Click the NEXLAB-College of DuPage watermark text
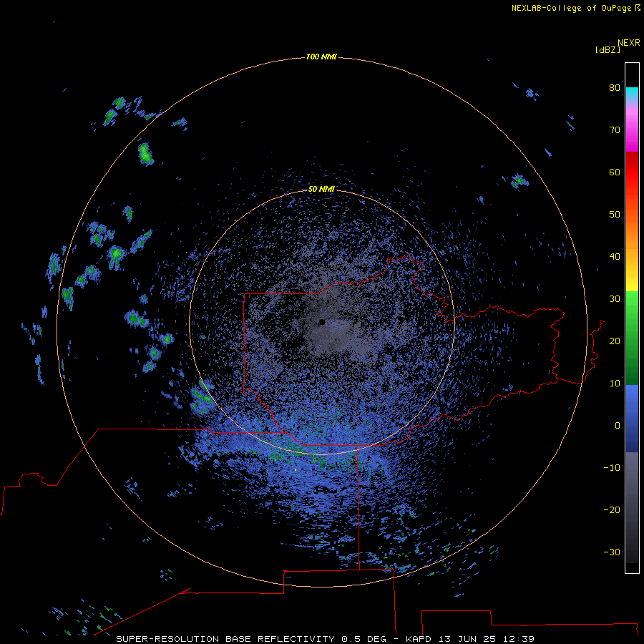Screen dimensions: 644x644 coord(576,8)
